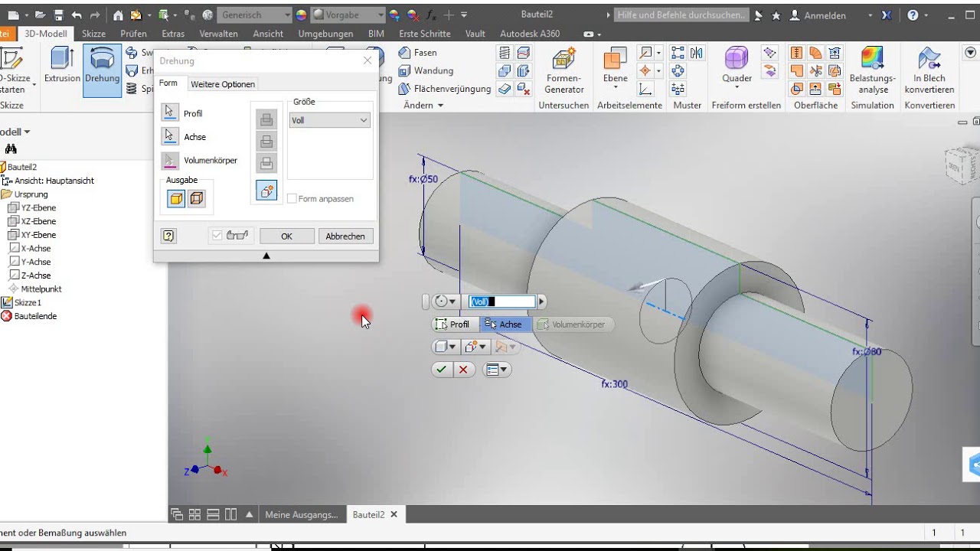Open the Generisch material dropdown

click(x=254, y=15)
